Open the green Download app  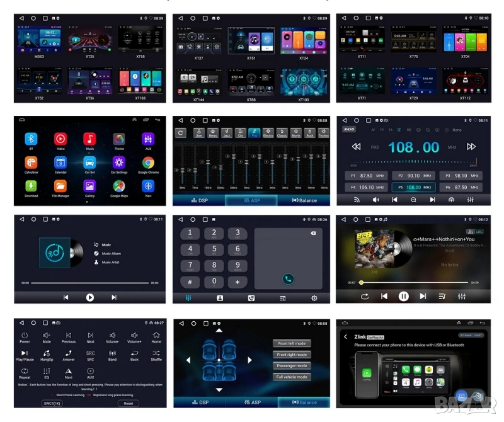pos(31,186)
